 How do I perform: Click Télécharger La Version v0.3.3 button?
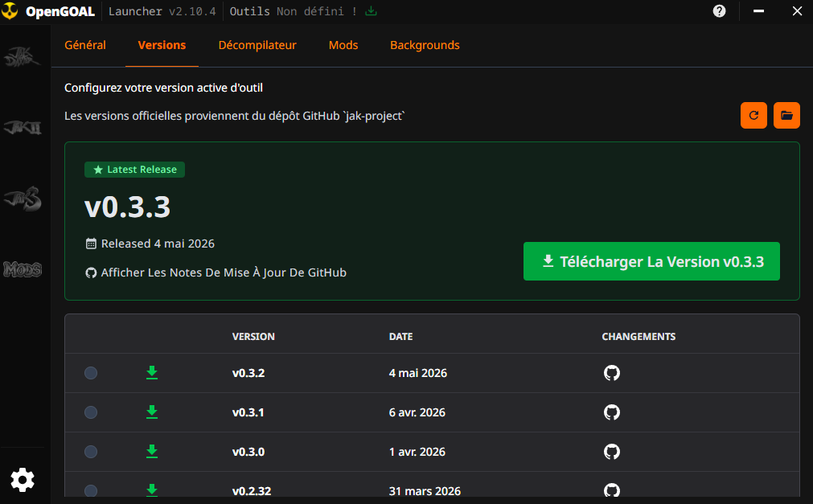(x=651, y=261)
